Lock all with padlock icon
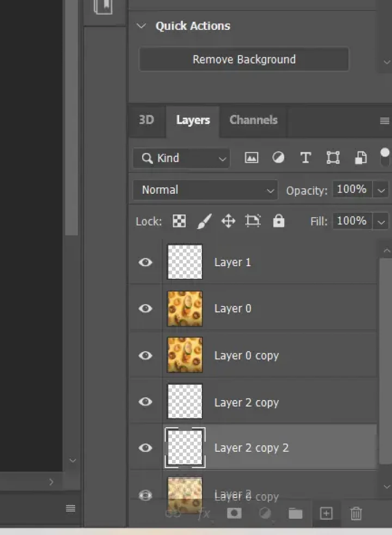Screen dimensions: 392x535 point(279,221)
